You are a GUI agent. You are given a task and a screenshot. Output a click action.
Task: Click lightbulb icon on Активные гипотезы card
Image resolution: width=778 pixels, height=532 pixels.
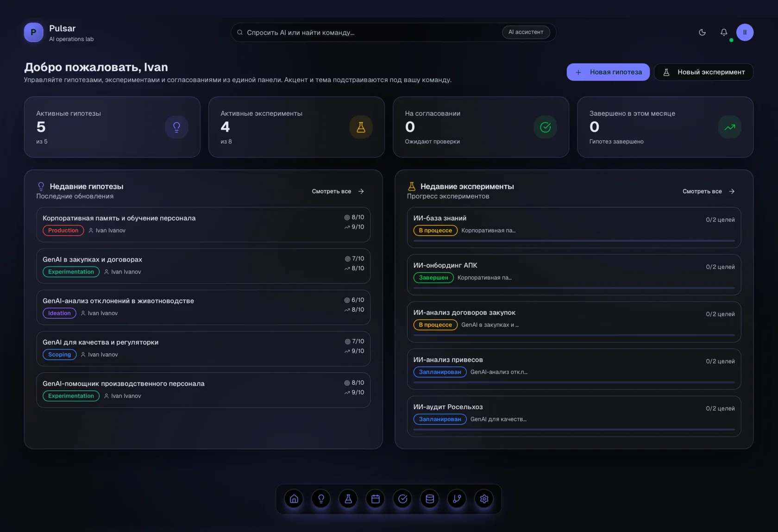[176, 127]
